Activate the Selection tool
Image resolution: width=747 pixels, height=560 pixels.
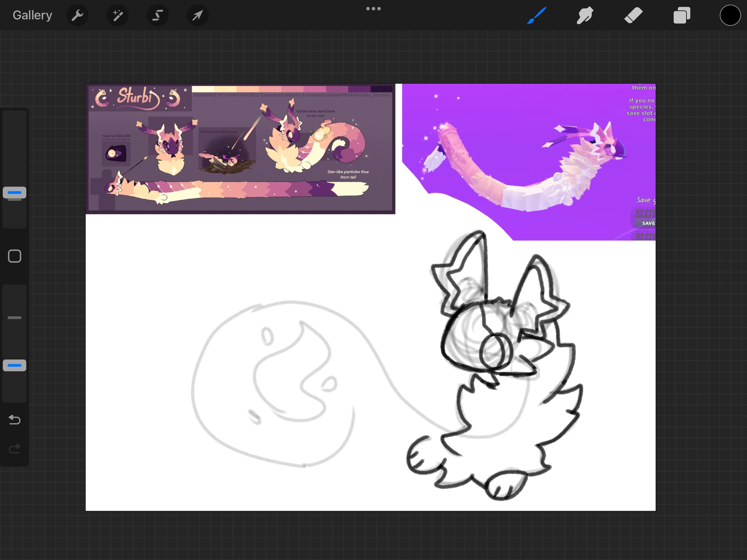158,15
